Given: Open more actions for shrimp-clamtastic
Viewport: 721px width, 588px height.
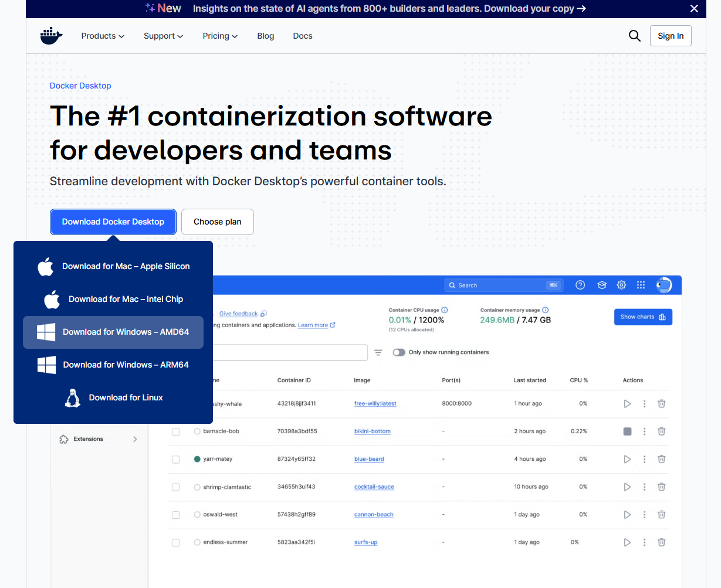Looking at the screenshot, I should [644, 487].
